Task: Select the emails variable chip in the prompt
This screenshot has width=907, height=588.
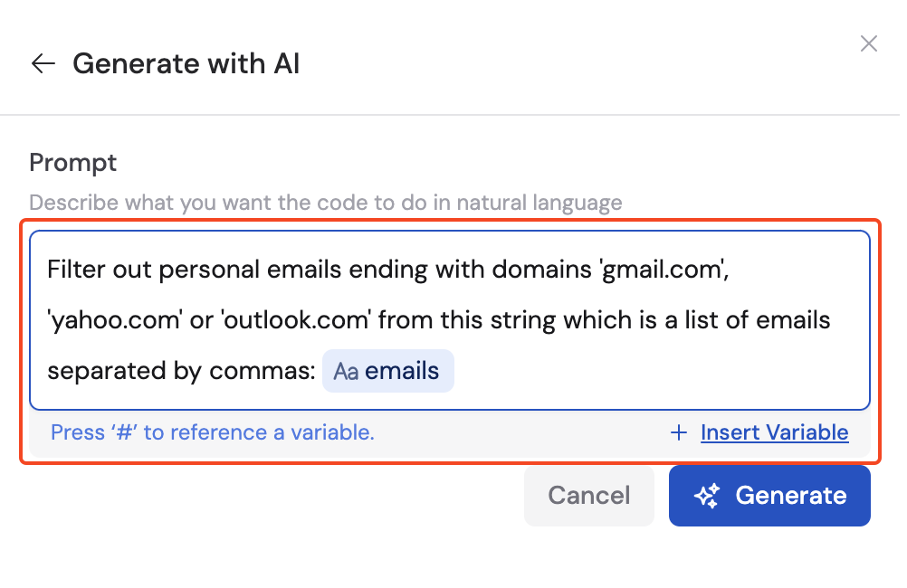Action: (388, 371)
